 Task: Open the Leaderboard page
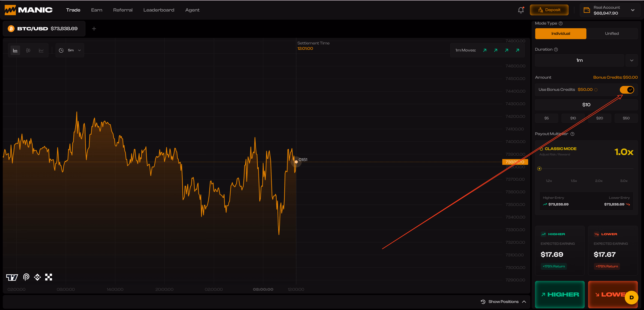click(x=159, y=10)
